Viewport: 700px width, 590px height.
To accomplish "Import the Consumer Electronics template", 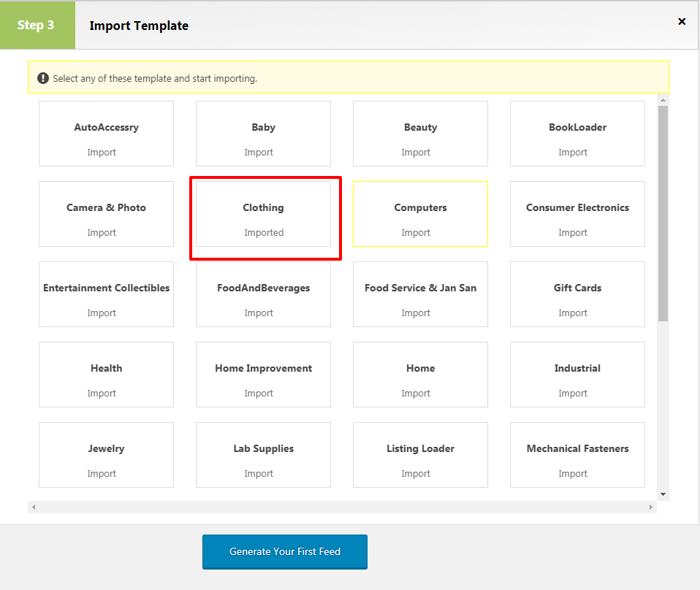I will [577, 232].
